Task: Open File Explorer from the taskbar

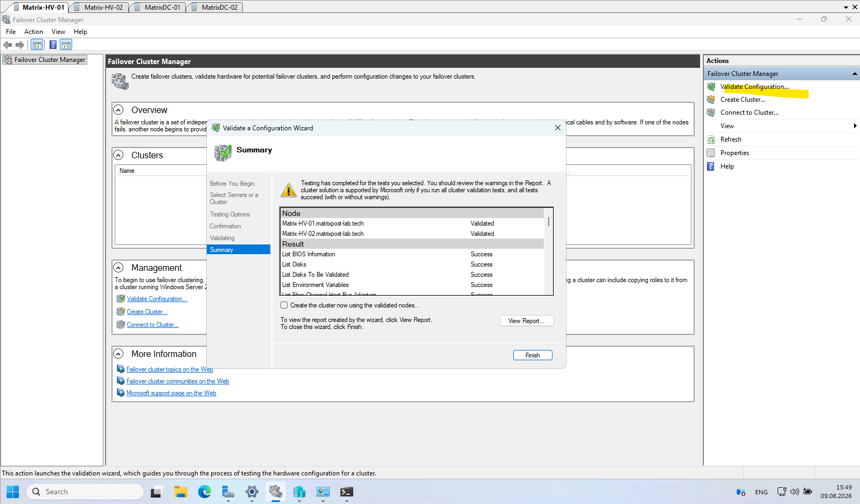Action: (x=180, y=492)
